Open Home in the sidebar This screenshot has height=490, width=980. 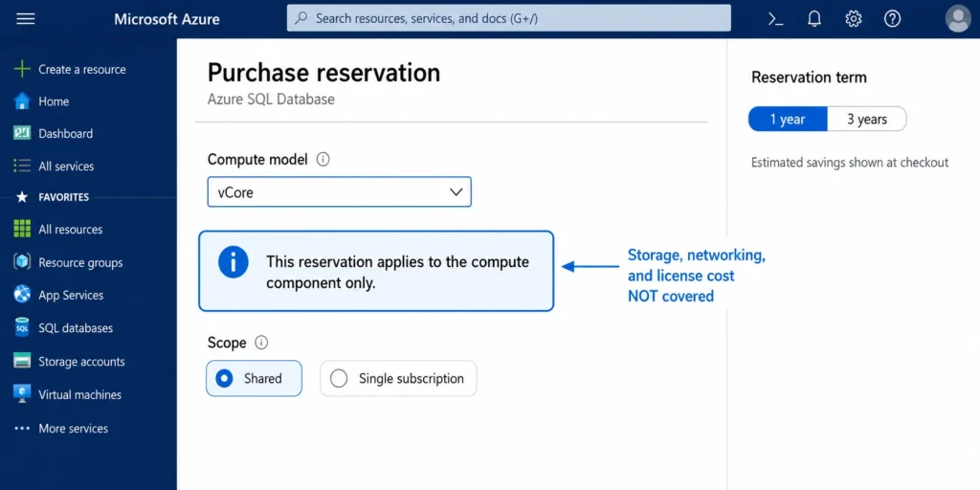[x=54, y=101]
